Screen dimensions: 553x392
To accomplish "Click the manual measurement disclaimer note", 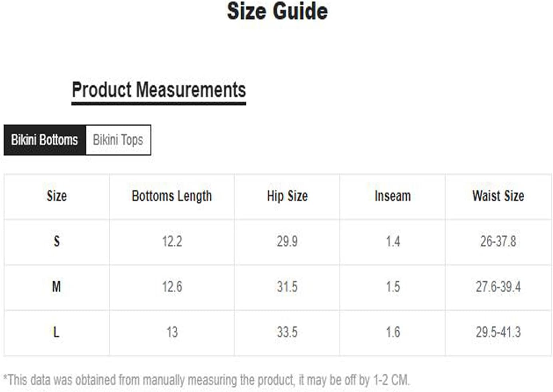I will [x=207, y=380].
